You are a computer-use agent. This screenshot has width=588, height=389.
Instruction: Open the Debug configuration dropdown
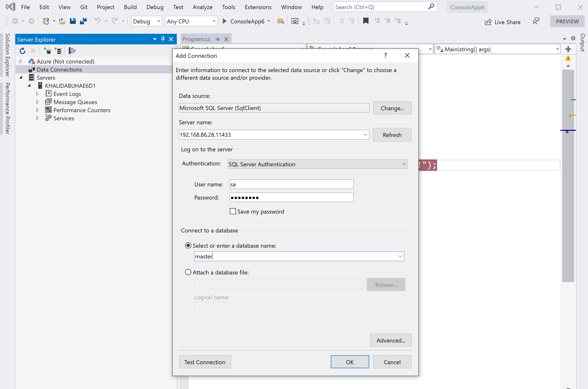pos(146,21)
